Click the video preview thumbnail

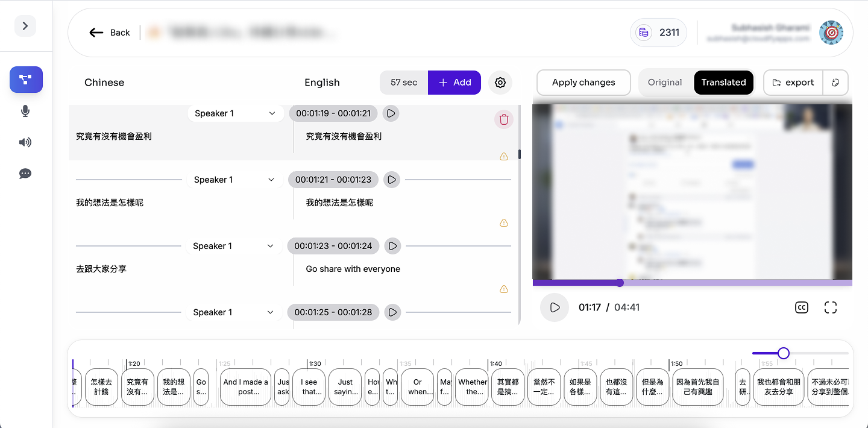pyautogui.click(x=692, y=192)
